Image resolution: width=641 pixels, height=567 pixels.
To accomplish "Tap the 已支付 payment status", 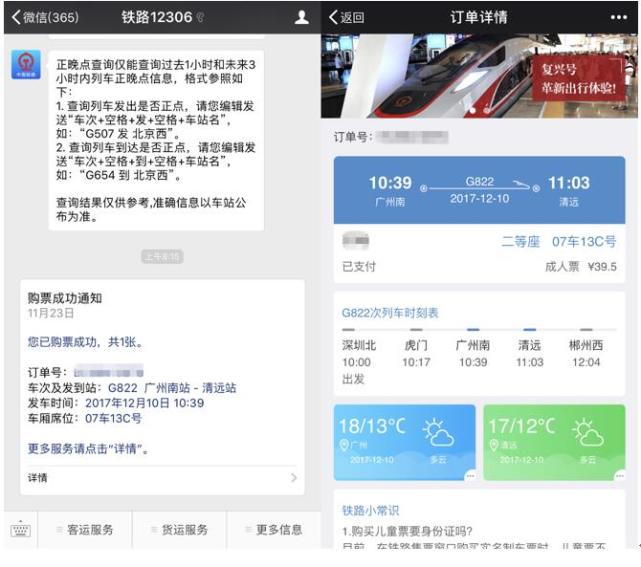I will pyautogui.click(x=359, y=267).
